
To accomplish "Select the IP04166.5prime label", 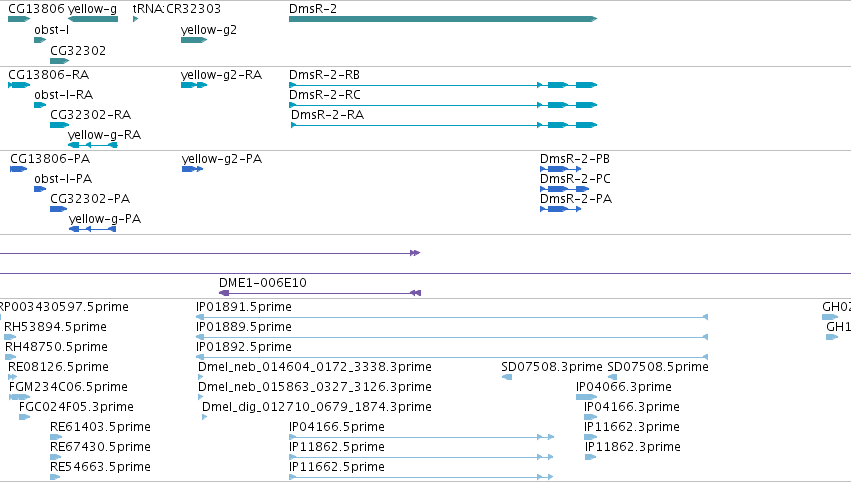I will (x=336, y=427).
